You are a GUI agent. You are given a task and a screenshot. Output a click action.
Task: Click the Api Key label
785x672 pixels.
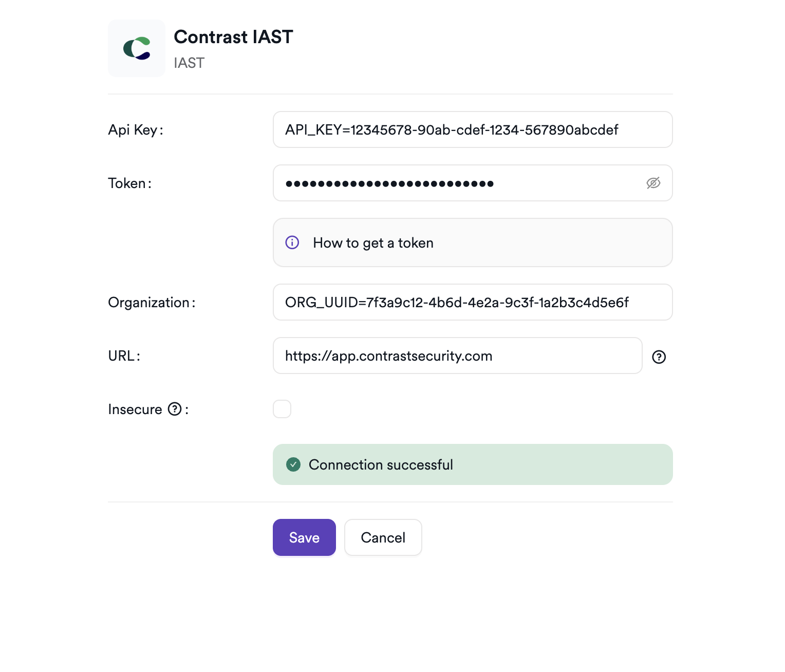(x=135, y=129)
